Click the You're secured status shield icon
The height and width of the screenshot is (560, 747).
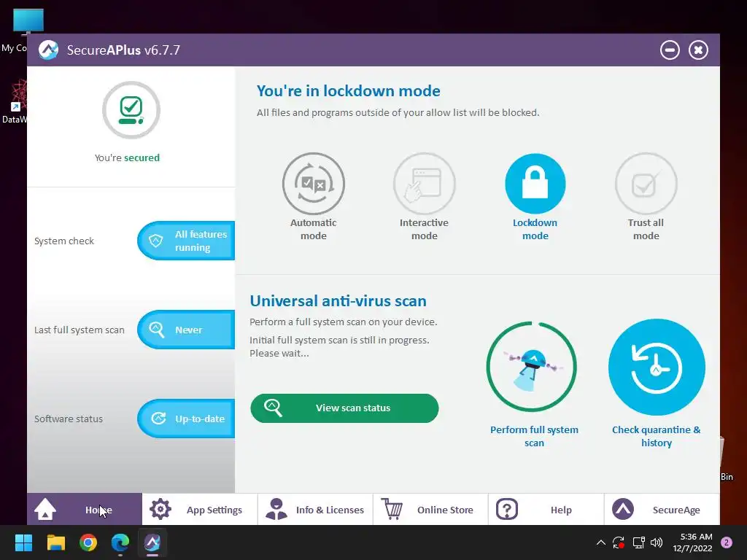coord(131,110)
